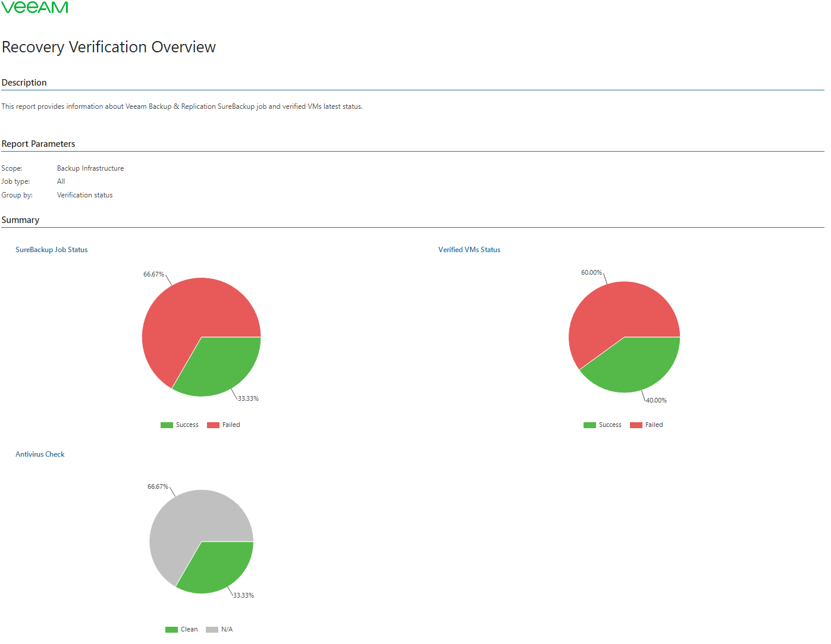Image resolution: width=831 pixels, height=644 pixels.
Task: Click the Report Parameters heading
Action: [39, 144]
